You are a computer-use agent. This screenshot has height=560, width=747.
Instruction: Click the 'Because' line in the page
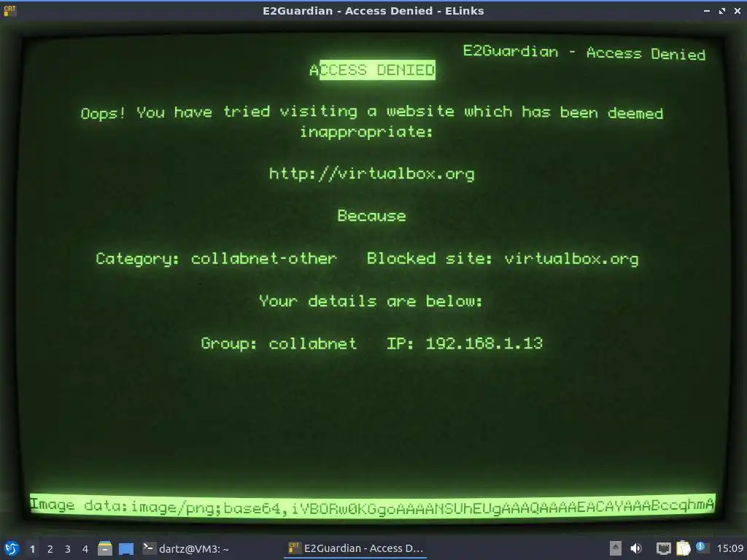[x=371, y=216]
